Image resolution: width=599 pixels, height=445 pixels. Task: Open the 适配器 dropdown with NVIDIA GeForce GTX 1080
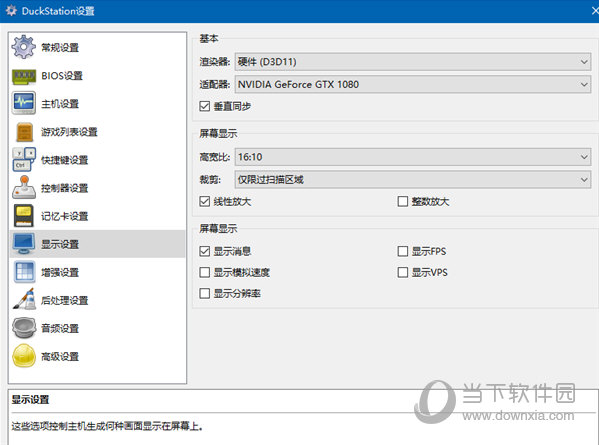tap(413, 84)
